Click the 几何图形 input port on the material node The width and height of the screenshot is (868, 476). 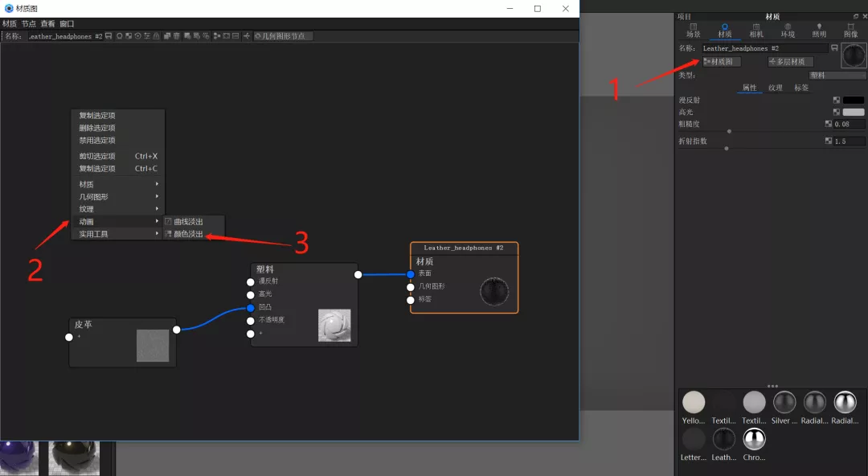tap(410, 287)
